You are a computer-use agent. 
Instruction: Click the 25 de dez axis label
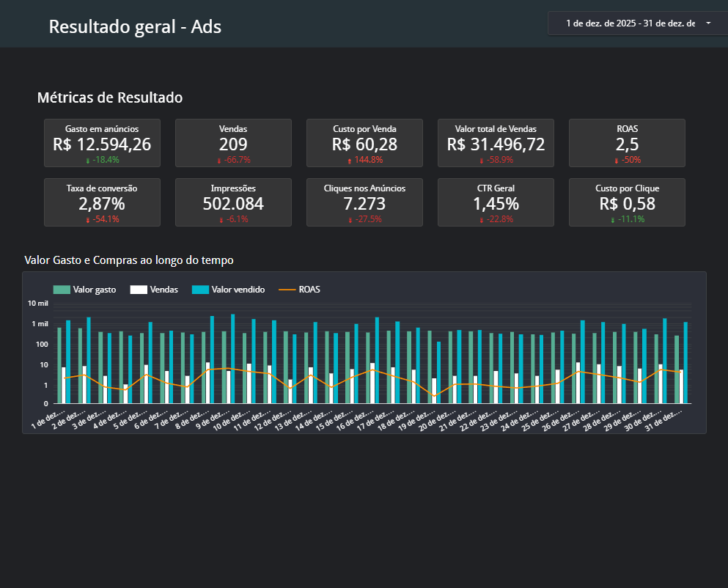pos(539,420)
